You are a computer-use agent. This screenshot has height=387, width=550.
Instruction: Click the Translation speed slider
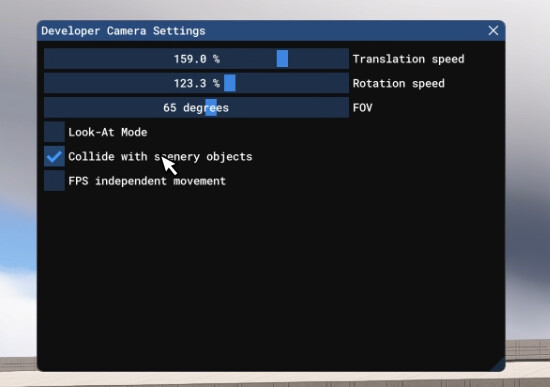196,59
